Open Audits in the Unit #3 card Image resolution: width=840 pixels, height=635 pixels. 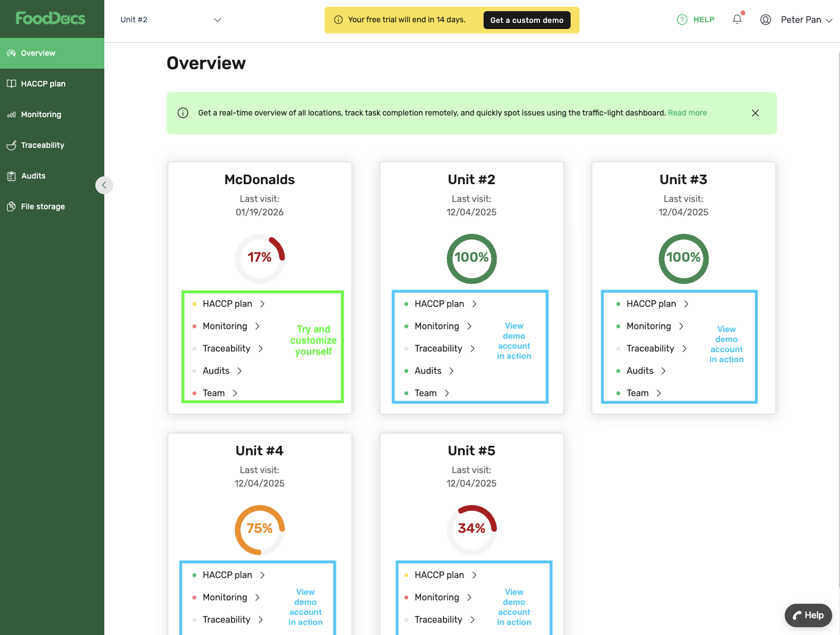tap(646, 371)
